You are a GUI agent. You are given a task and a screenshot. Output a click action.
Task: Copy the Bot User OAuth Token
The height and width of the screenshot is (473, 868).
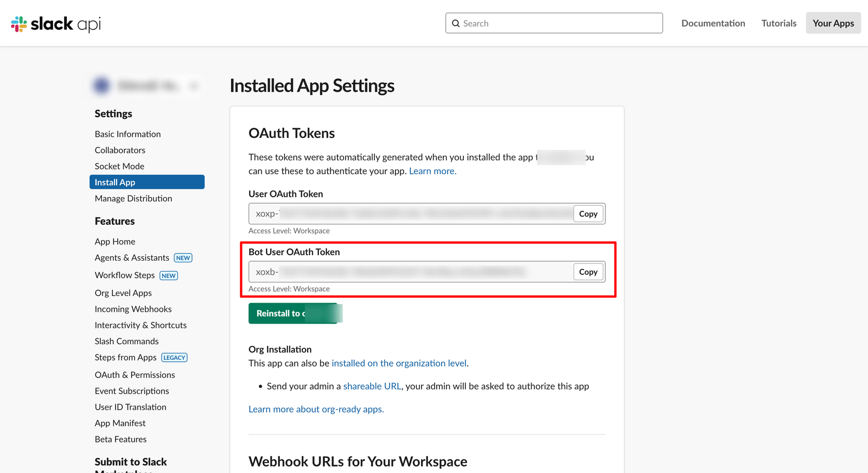click(588, 272)
